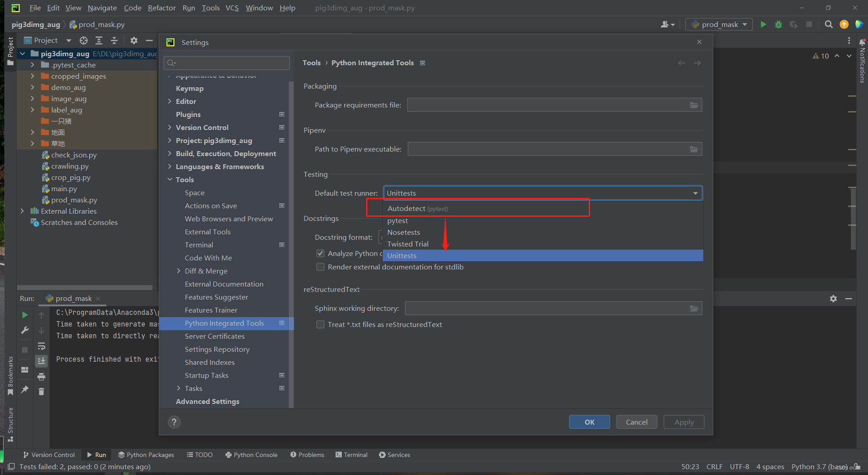868x475 pixels.
Task: Expand Build, Execution, Deployment section
Action: click(170, 153)
